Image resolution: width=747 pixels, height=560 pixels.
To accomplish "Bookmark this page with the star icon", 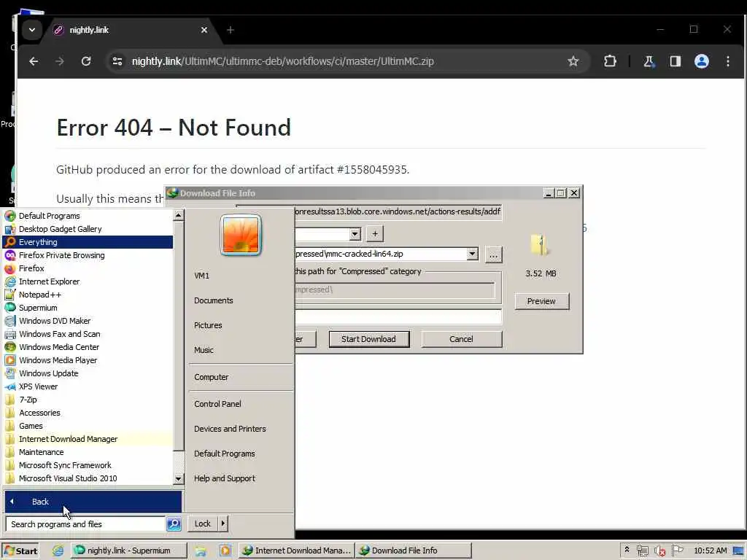I will click(x=573, y=61).
